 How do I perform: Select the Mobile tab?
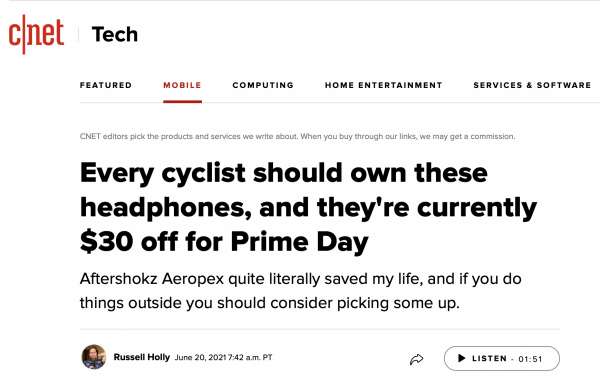(x=182, y=85)
